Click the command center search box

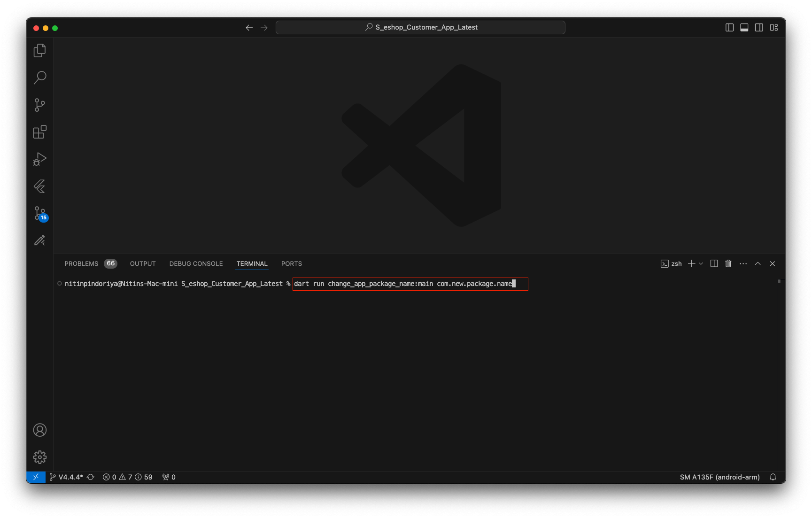click(420, 28)
